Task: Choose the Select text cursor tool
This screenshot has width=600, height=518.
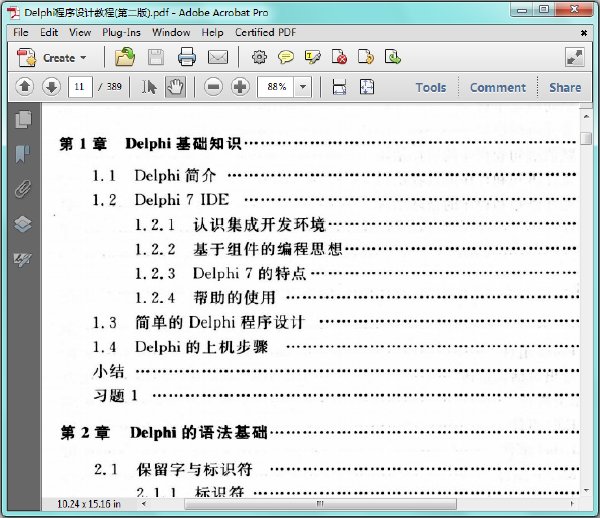Action: tap(149, 87)
